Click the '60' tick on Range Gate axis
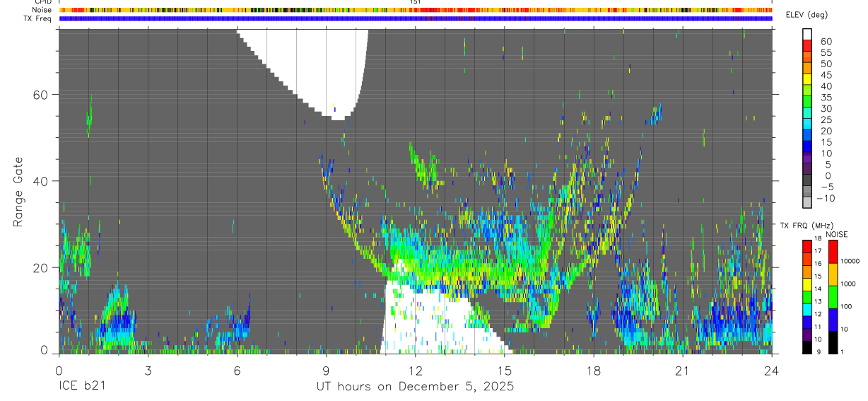868x401 pixels. tap(41, 95)
